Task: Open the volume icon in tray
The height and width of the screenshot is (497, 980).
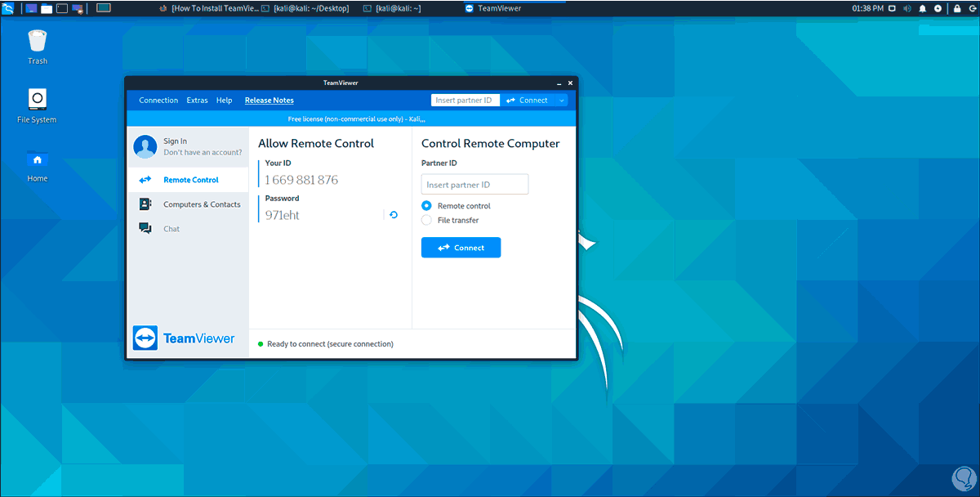Action: 907,8
